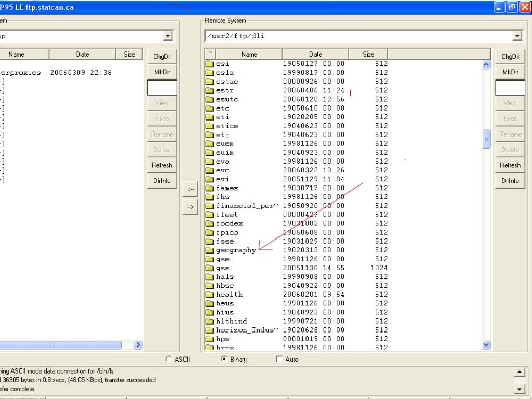The image size is (532, 399).
Task: Click the gss folder icon
Action: (x=209, y=268)
